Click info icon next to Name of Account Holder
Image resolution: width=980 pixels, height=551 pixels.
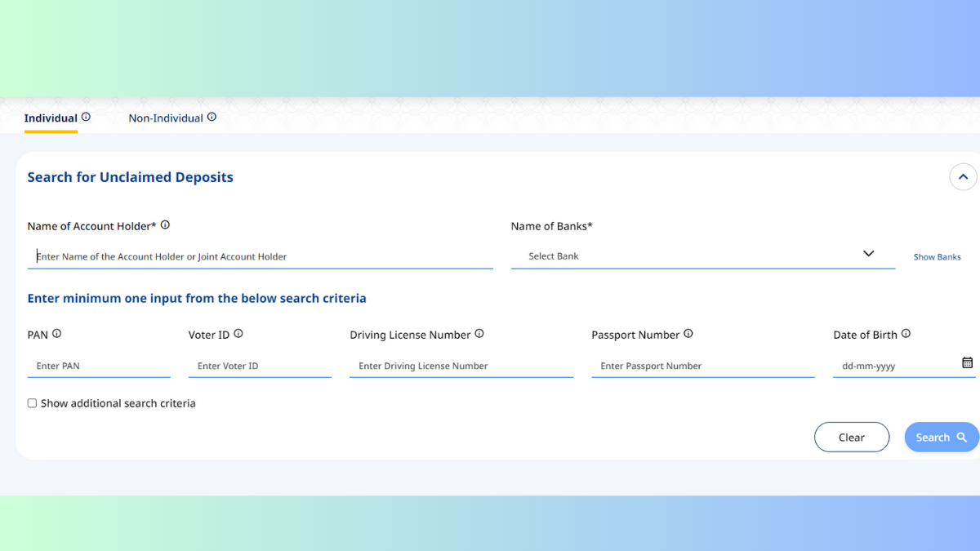pos(165,225)
